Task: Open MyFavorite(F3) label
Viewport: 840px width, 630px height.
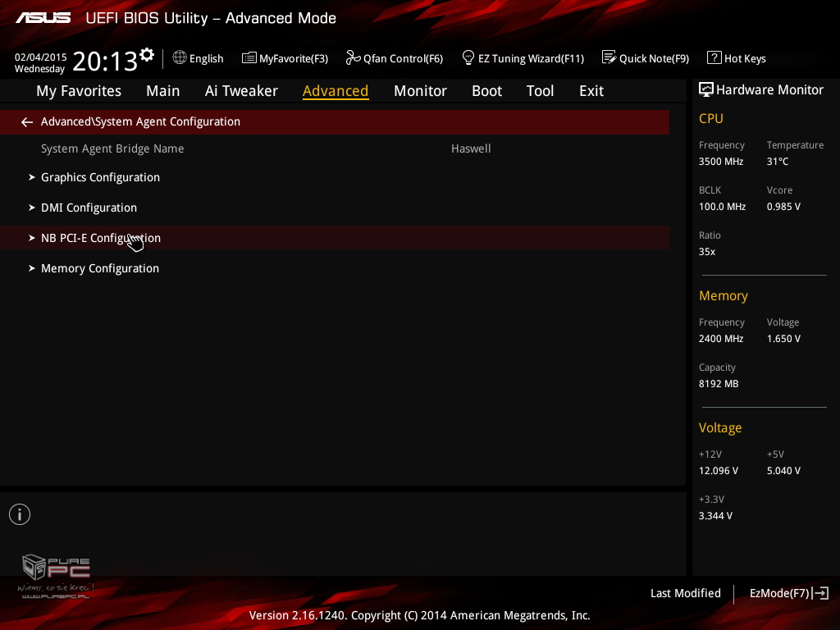Action: [294, 58]
